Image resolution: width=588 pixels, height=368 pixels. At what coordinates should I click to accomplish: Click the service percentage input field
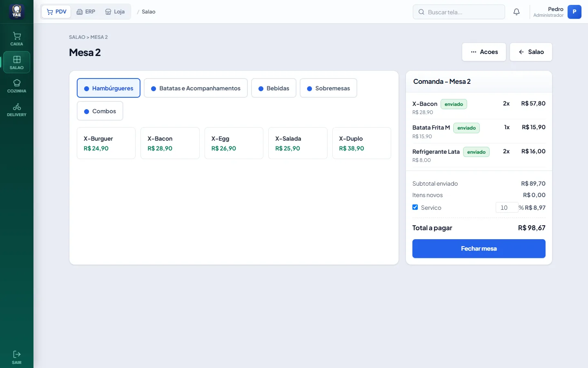click(507, 207)
